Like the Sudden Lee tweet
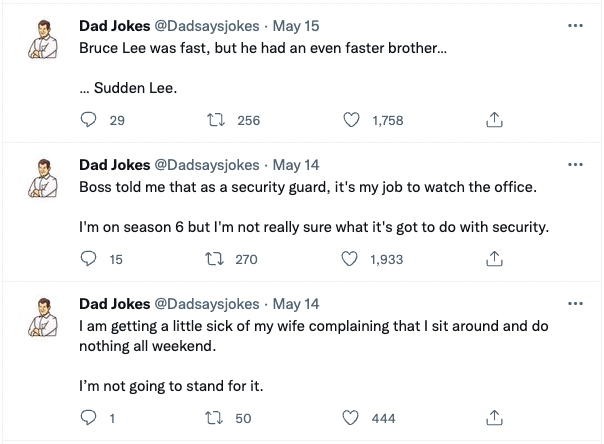 350,121
